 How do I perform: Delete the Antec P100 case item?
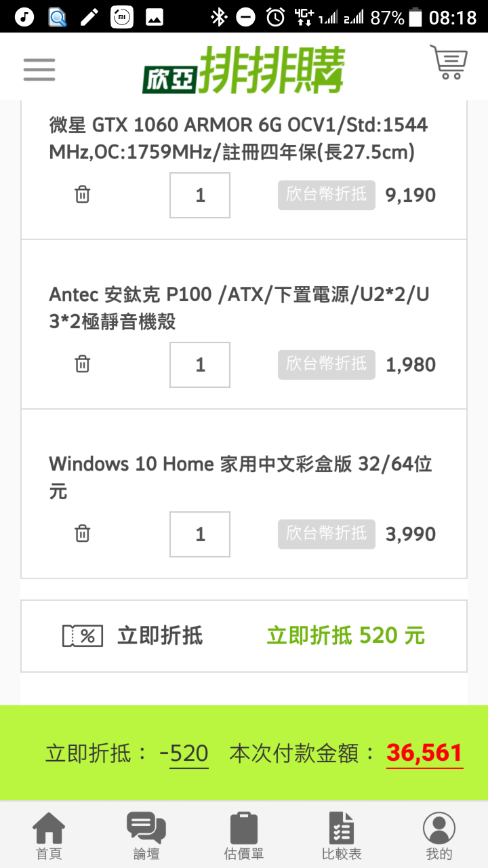click(x=82, y=364)
